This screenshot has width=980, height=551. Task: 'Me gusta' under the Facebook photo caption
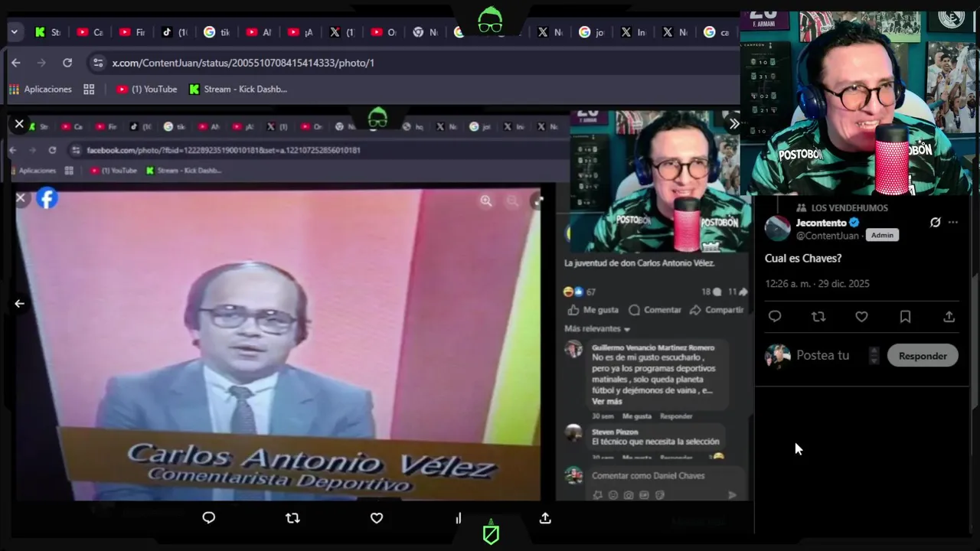pyautogui.click(x=593, y=310)
